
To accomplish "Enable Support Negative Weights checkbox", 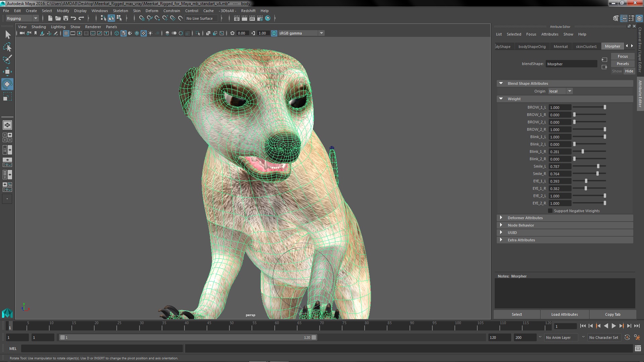I will [550, 211].
